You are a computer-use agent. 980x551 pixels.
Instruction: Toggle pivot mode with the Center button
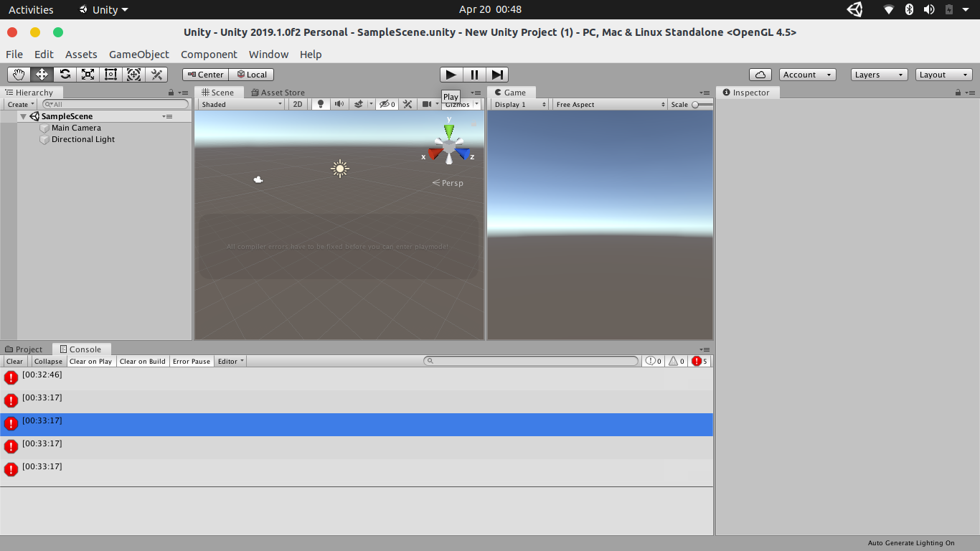click(x=205, y=75)
